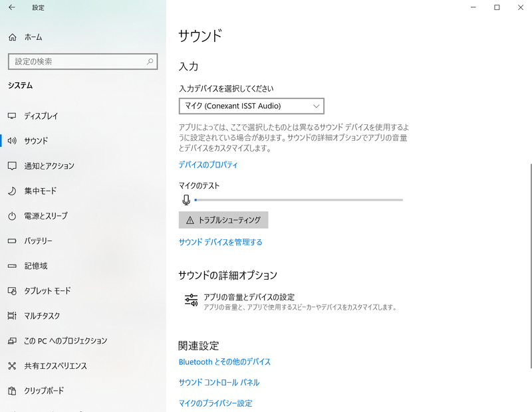Open バッテリー settings page
This screenshot has width=532, height=412.
pyautogui.click(x=38, y=241)
